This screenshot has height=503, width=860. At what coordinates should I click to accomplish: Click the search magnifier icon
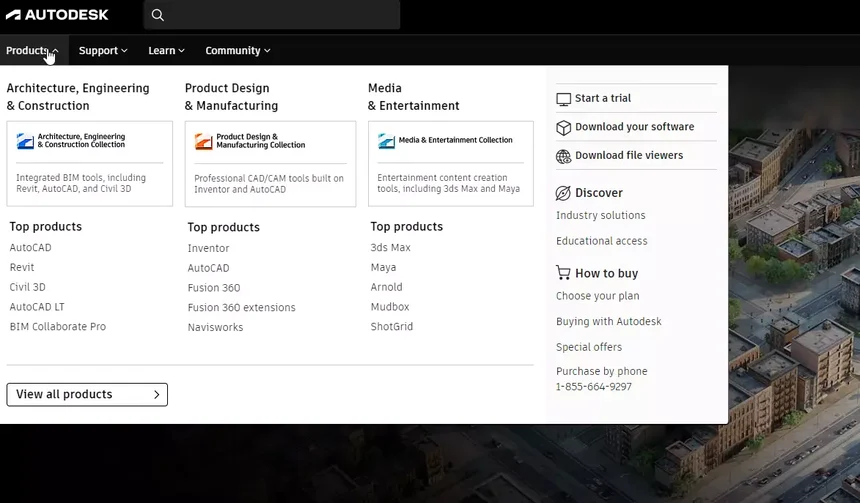[x=157, y=15]
